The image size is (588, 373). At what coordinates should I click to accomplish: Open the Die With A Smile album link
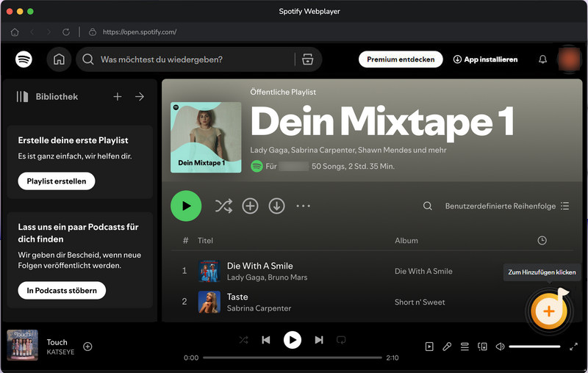click(423, 271)
